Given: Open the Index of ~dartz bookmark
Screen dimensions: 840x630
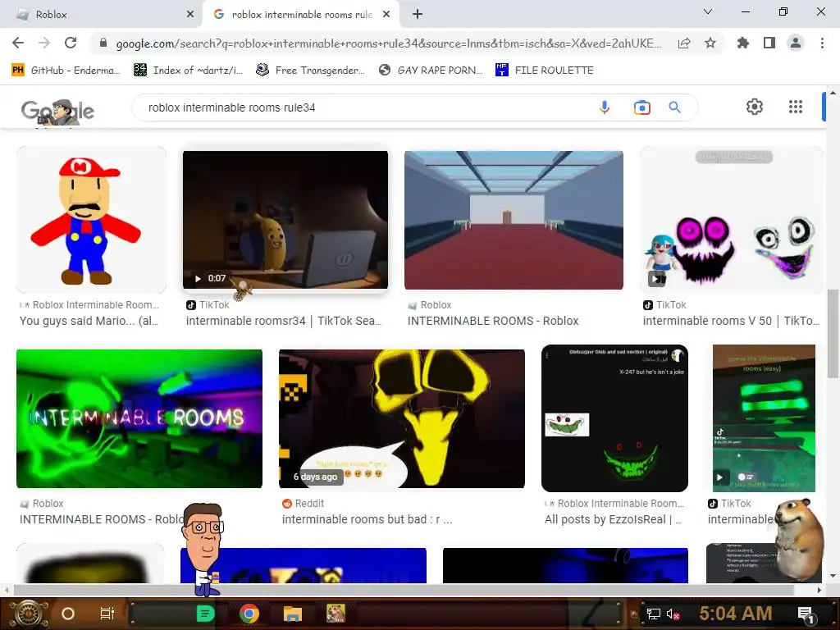Looking at the screenshot, I should click(x=188, y=71).
